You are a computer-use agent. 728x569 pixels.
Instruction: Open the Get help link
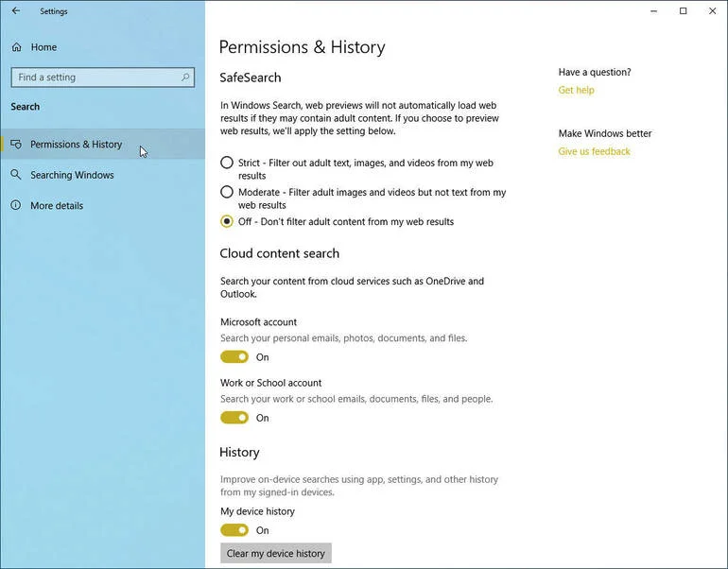coord(576,90)
